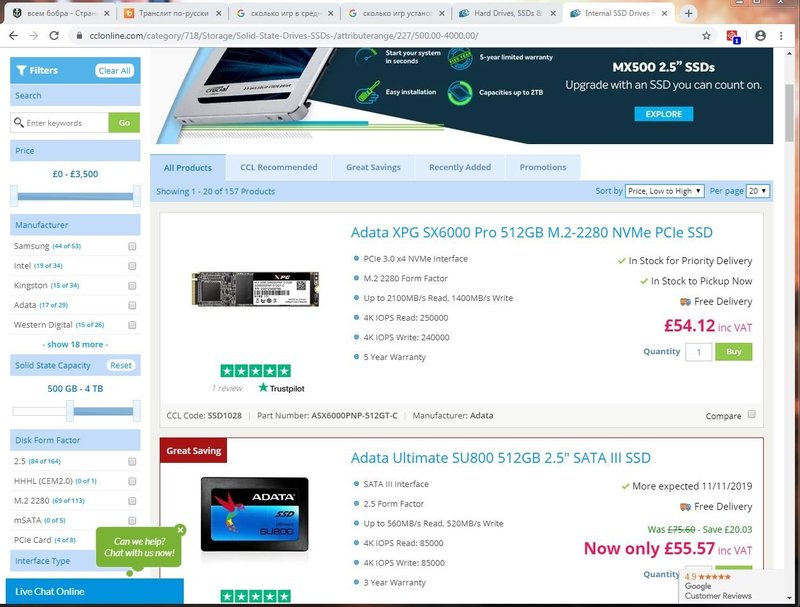Image resolution: width=800 pixels, height=607 pixels.
Task: Click the red browser extension icon
Action: point(734,36)
